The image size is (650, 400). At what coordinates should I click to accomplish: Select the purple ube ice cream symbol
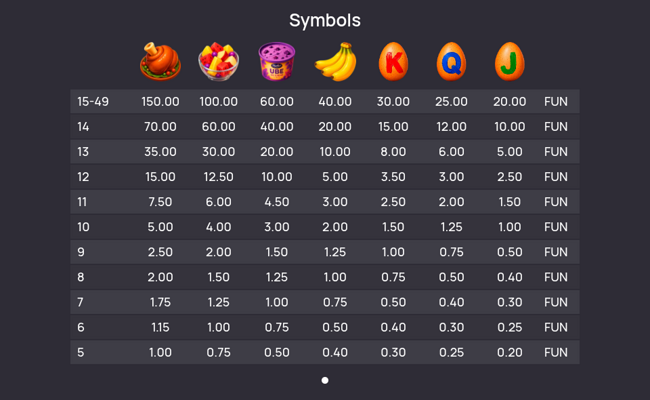(x=276, y=61)
